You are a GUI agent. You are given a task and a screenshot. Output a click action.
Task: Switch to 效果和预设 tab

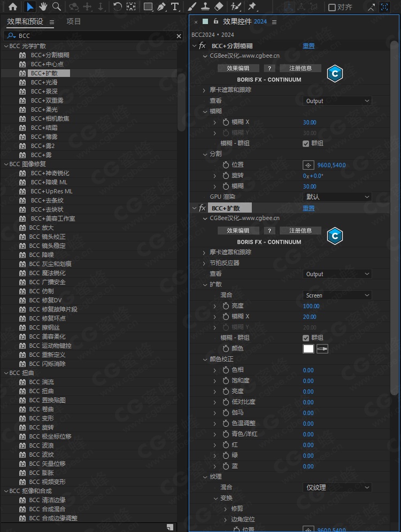[25, 21]
